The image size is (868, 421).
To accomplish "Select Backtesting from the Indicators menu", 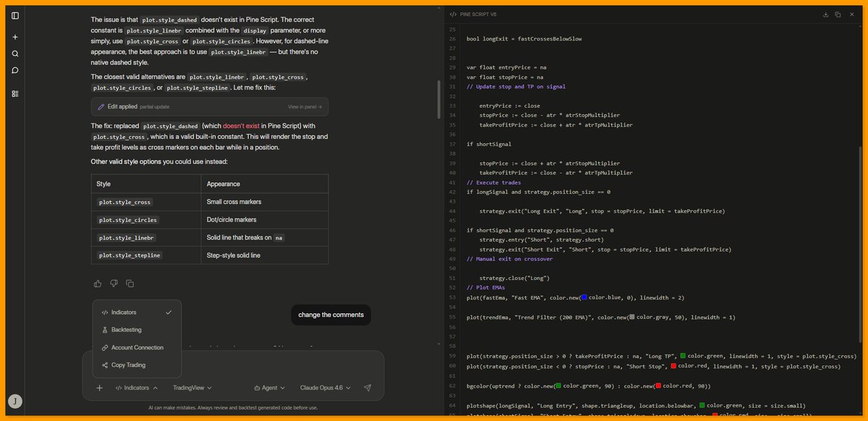I will click(x=127, y=330).
